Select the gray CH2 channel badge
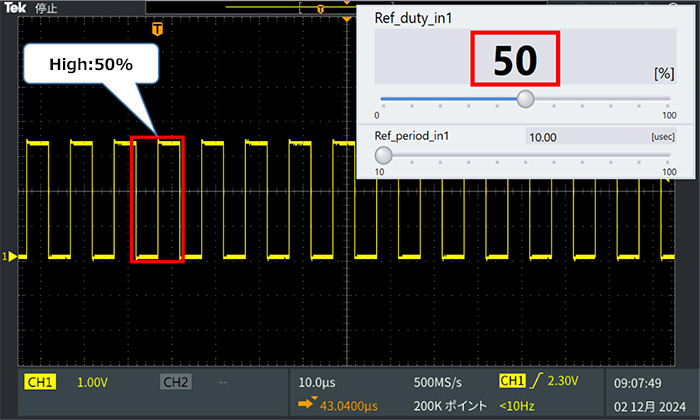 (175, 382)
